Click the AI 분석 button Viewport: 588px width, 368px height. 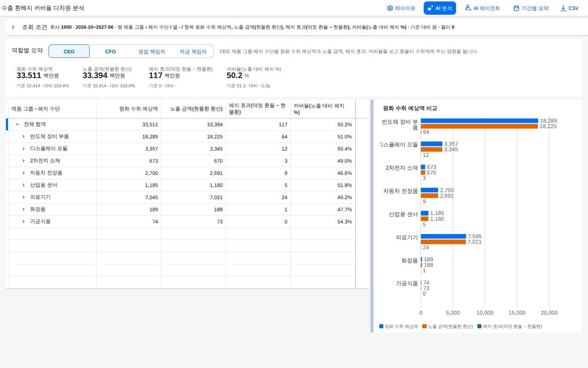[x=440, y=8]
